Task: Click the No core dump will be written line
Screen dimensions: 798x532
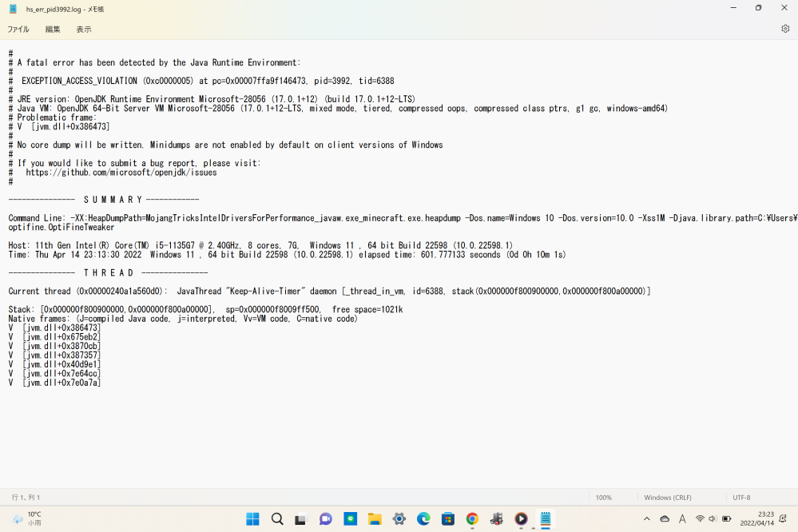Action: click(x=225, y=145)
